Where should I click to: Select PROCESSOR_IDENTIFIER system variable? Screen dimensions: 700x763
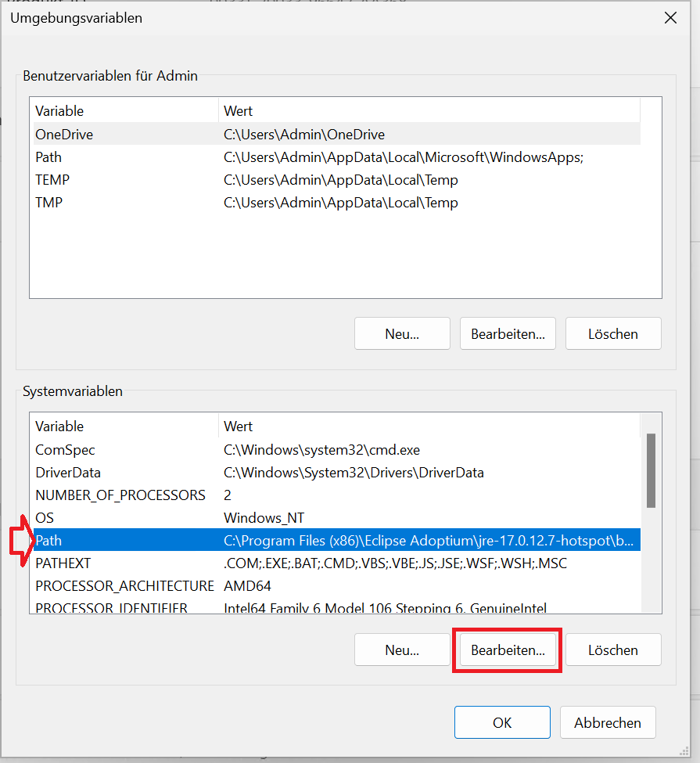tap(336, 606)
